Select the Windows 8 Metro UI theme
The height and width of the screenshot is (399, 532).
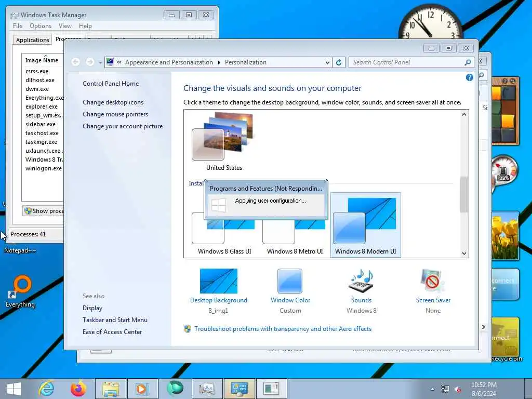295,236
